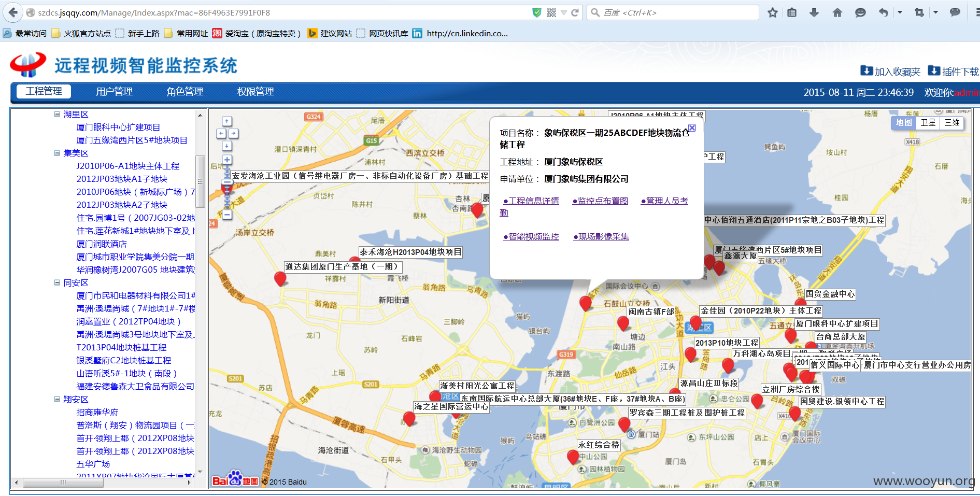Open the 工程信息详情 link
This screenshot has height=496, width=980.
531,201
